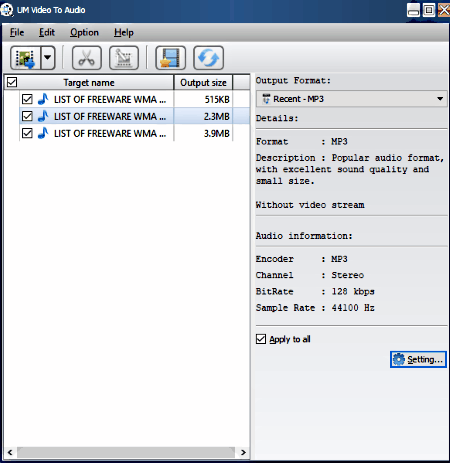
Task: Select first LIST OF FREEWARE WMA row name
Action: pyautogui.click(x=110, y=99)
